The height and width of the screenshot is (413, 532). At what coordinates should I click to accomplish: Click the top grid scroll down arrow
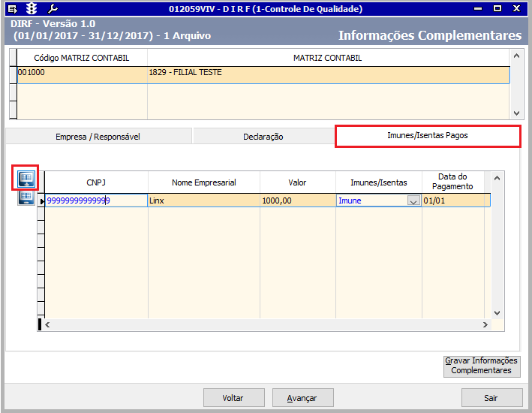coord(517,113)
